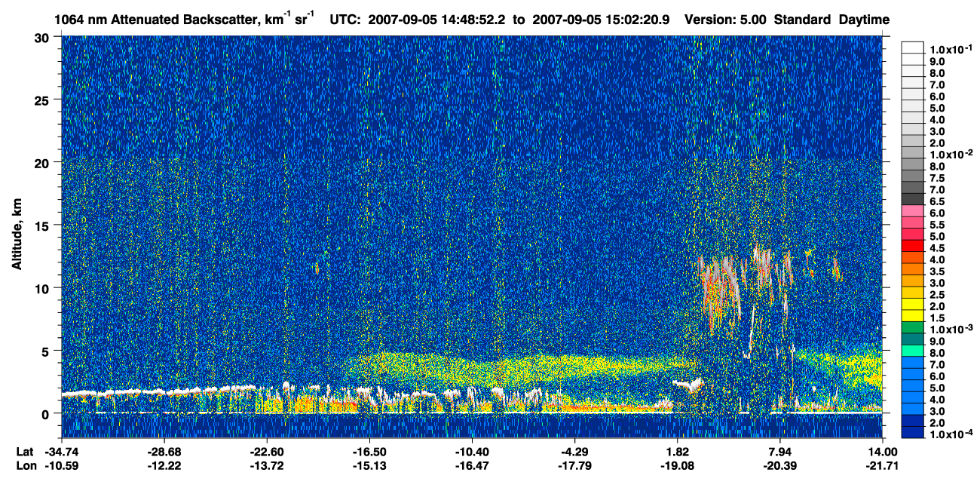Click the colorbar label "5.5"
980x503 pixels.
click(x=937, y=225)
